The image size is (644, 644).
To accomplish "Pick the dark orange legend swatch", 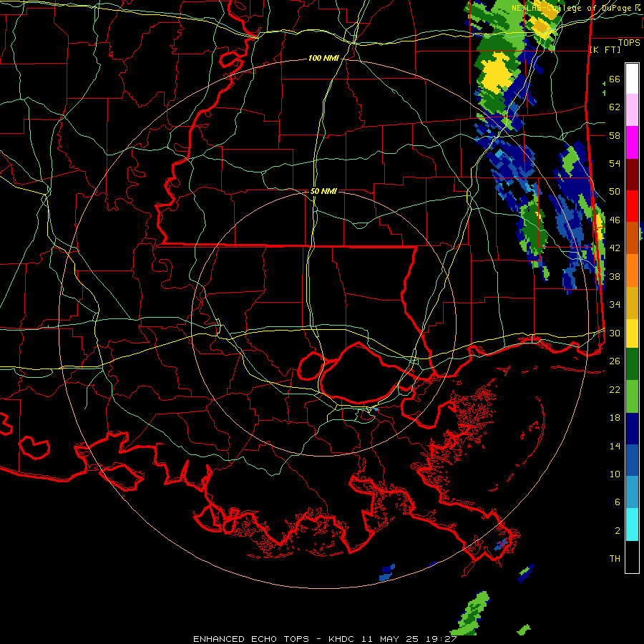I will pyautogui.click(x=632, y=238).
